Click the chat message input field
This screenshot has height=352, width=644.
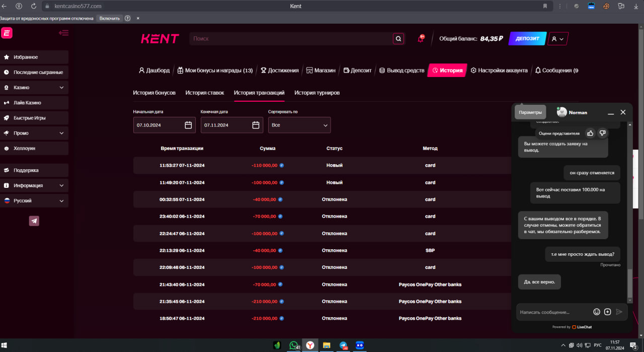553,312
